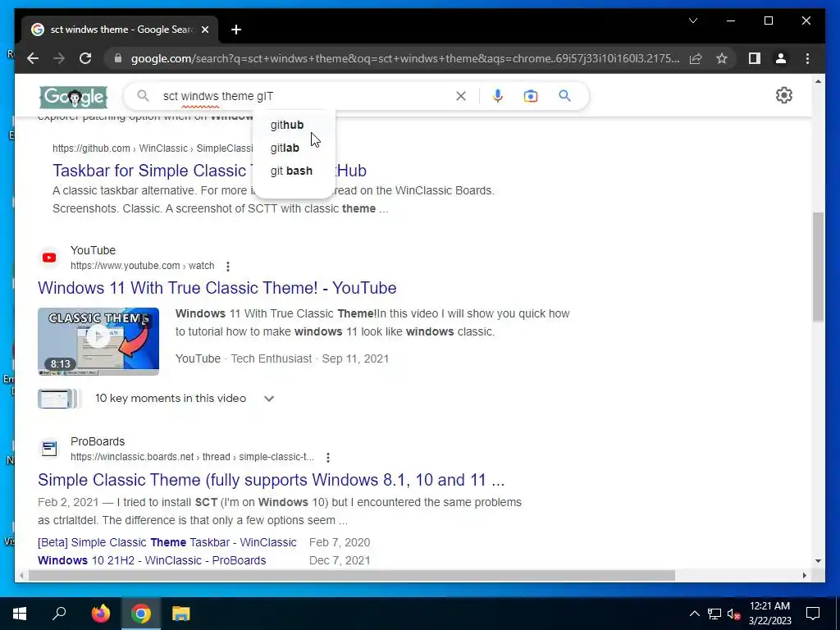Open tab search dropdown arrow
This screenshot has width=840, height=630.
point(692,21)
